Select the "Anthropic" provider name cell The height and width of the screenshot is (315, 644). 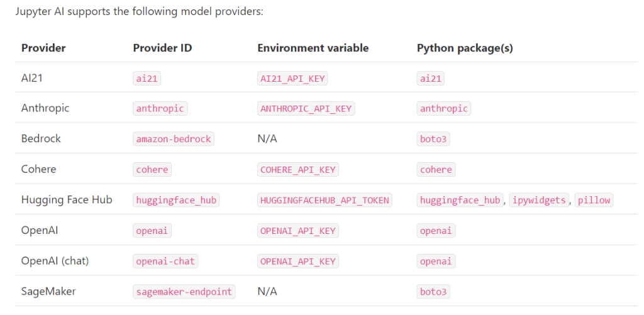pos(45,108)
